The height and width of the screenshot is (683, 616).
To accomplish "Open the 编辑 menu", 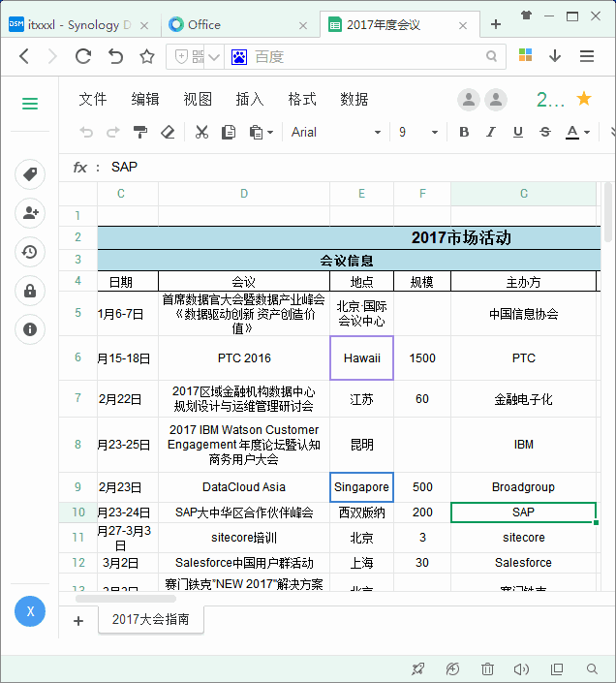I will [x=145, y=100].
